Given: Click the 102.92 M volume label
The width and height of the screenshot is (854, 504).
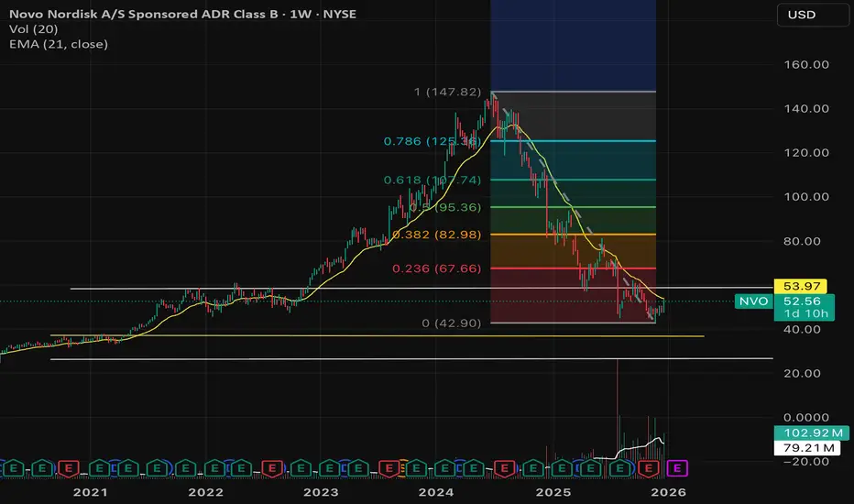Looking at the screenshot, I should pyautogui.click(x=812, y=433).
